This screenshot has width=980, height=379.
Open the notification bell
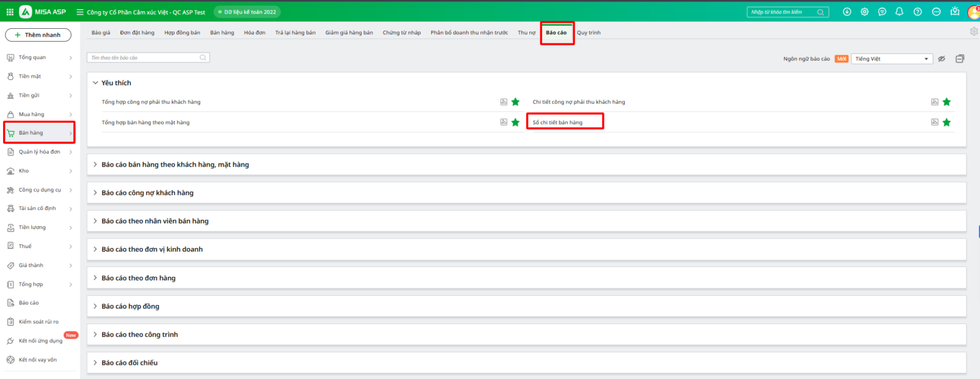pyautogui.click(x=899, y=12)
